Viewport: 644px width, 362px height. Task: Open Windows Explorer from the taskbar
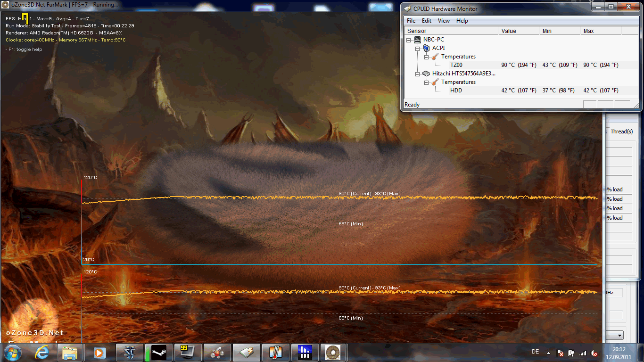tap(70, 353)
